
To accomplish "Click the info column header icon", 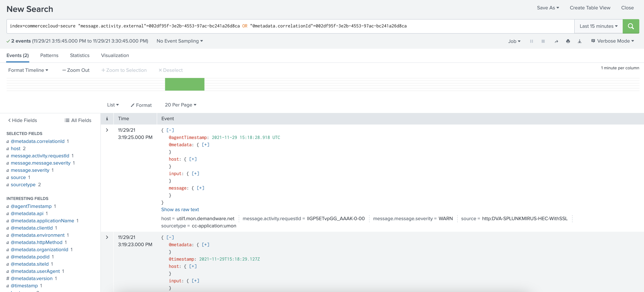I will 107,118.
